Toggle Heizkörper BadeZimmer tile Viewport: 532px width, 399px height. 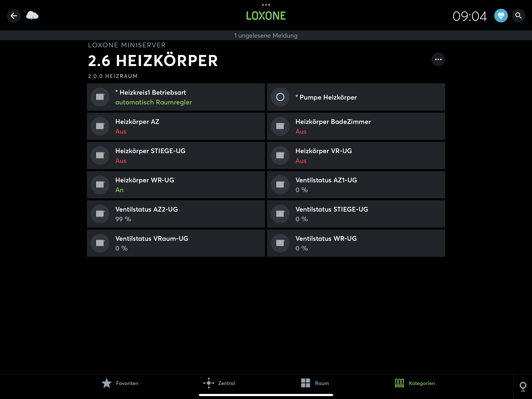coord(356,126)
